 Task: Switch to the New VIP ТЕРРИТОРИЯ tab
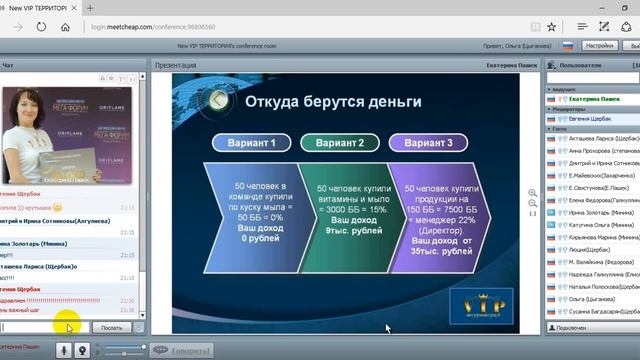click(x=38, y=8)
